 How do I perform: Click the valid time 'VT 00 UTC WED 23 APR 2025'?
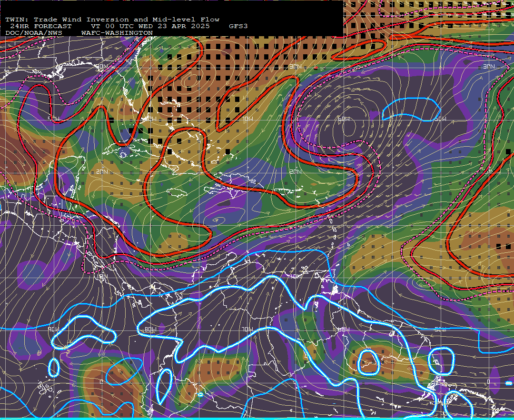(x=150, y=26)
